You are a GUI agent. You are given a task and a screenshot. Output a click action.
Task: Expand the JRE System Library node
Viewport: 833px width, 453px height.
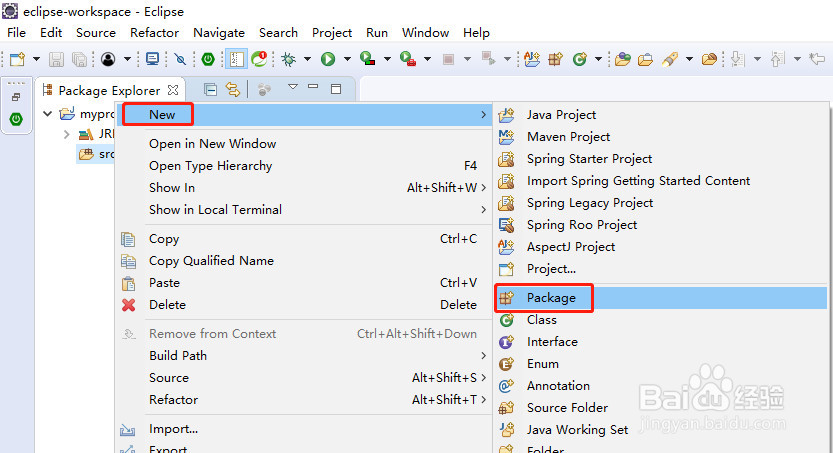click(x=66, y=134)
